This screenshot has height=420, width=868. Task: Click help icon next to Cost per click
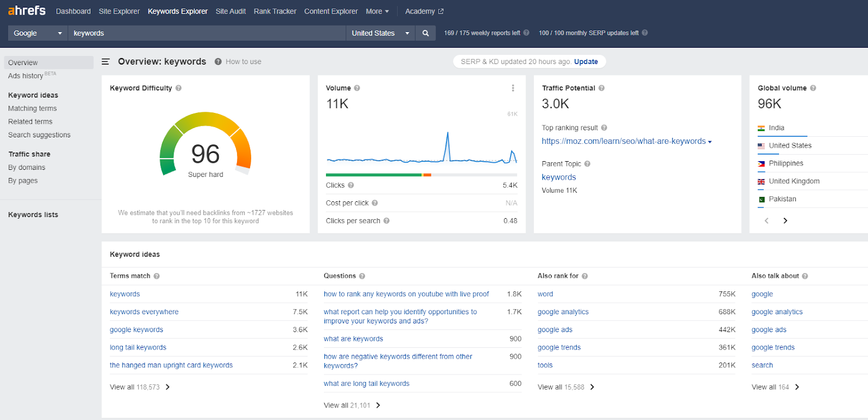click(x=375, y=203)
